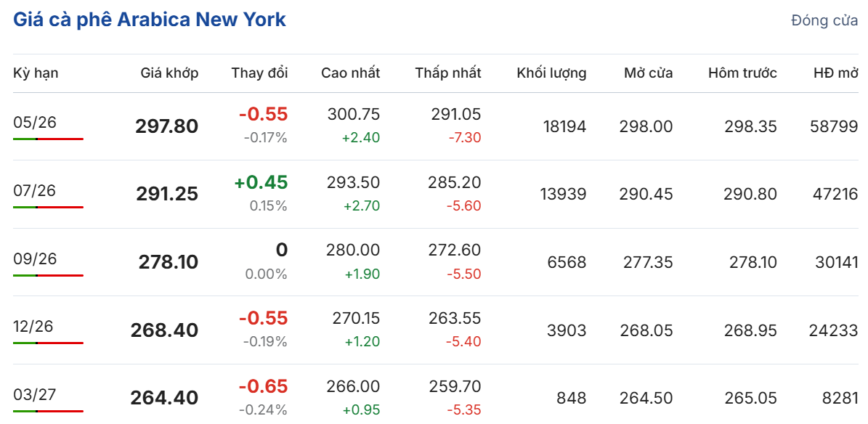Click the open interest value 24233
The image size is (868, 424).
pyautogui.click(x=833, y=330)
